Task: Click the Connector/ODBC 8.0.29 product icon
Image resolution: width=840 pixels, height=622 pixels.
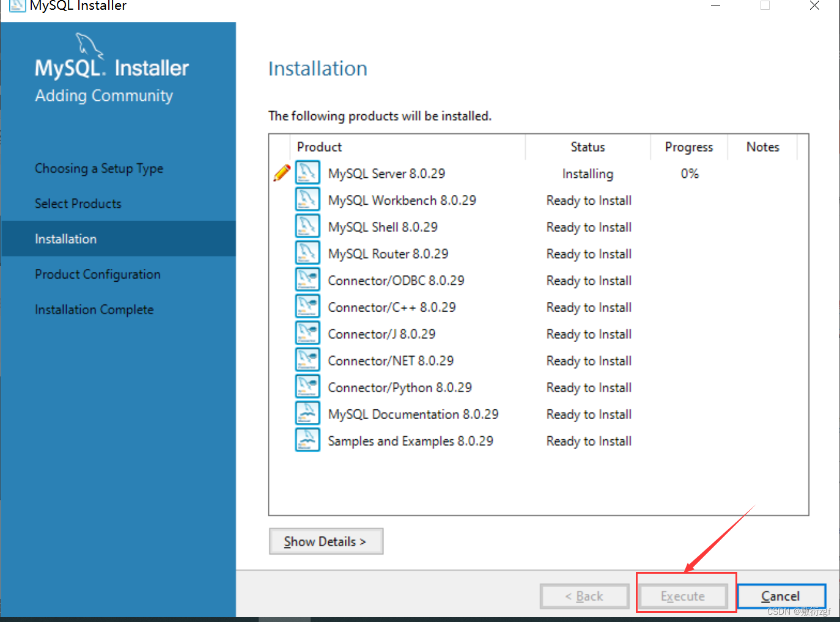Action: (x=308, y=280)
